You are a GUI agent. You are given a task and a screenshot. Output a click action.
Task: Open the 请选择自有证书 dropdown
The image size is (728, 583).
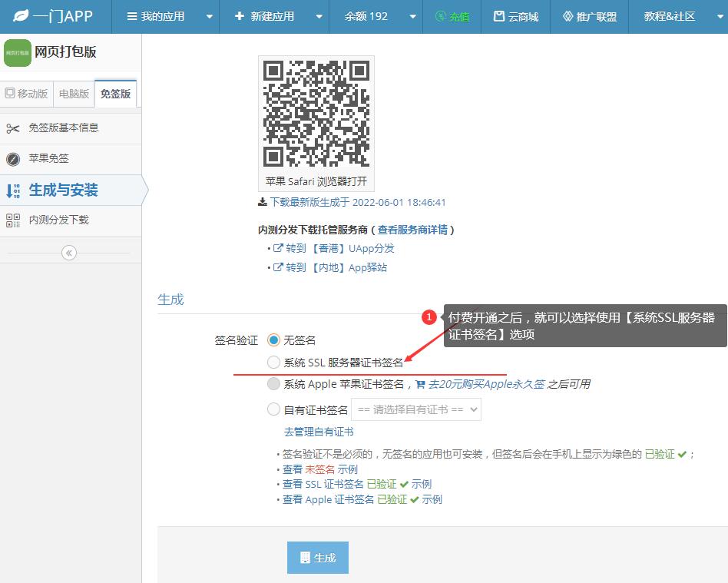pyautogui.click(x=416, y=409)
